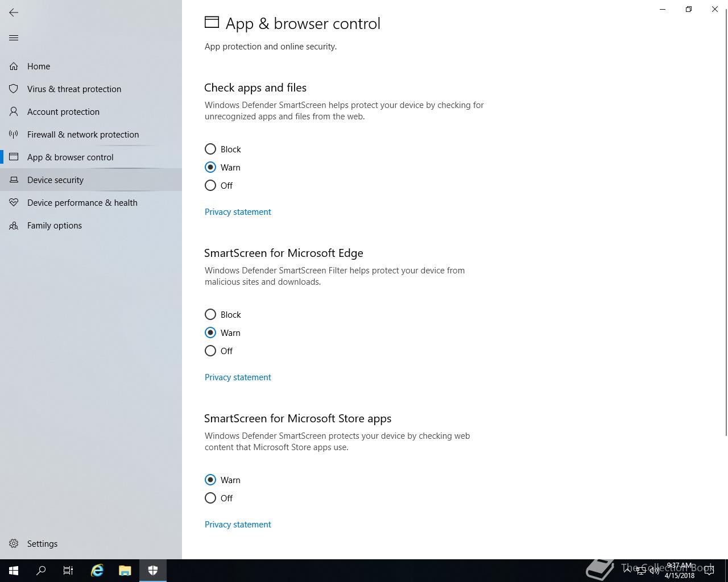728x582 pixels.
Task: Click the SmartScreen for Microsoft Edge heading
Action: 284,253
